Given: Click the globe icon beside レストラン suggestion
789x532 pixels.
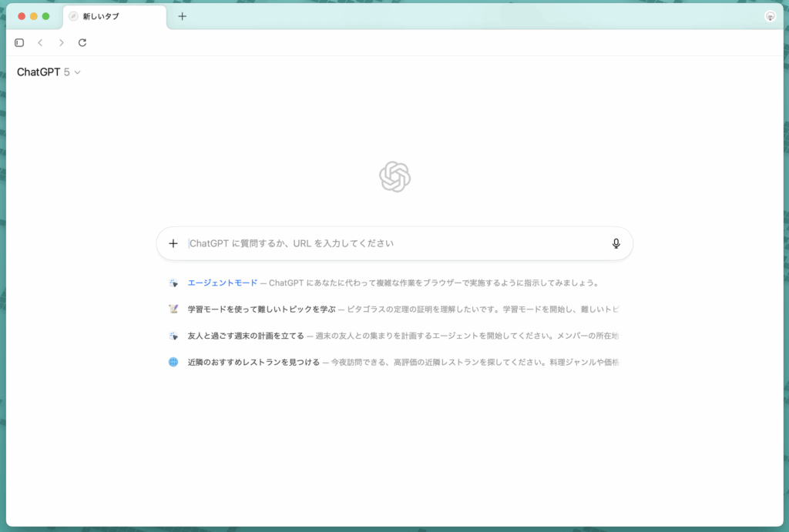Looking at the screenshot, I should (173, 362).
